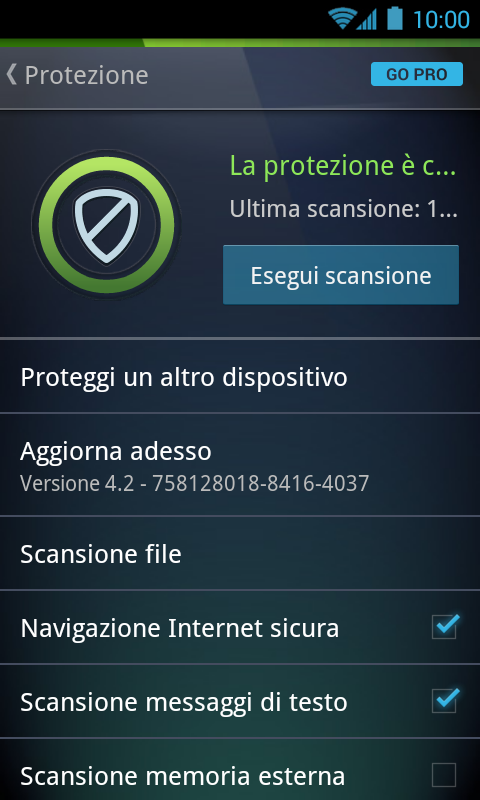Screen dimensions: 480x800
Task: Tap the Versione 4.2 version text
Action: click(x=194, y=484)
